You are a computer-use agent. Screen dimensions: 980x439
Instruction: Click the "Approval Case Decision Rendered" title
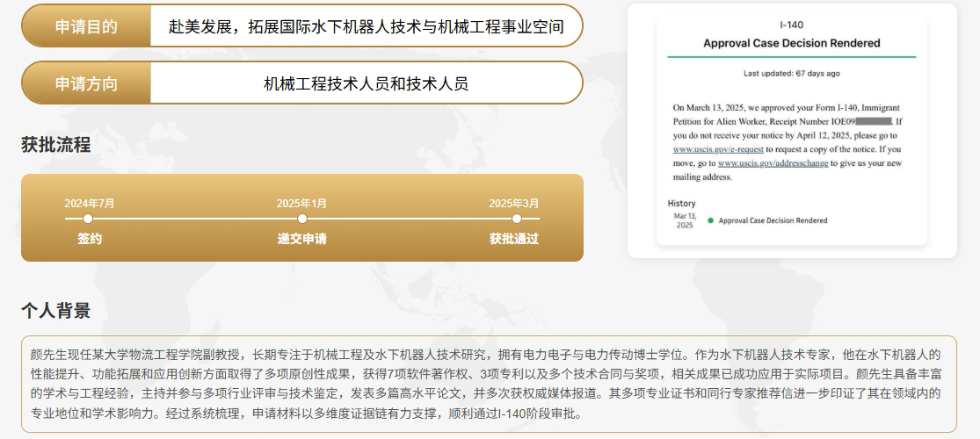click(x=791, y=43)
